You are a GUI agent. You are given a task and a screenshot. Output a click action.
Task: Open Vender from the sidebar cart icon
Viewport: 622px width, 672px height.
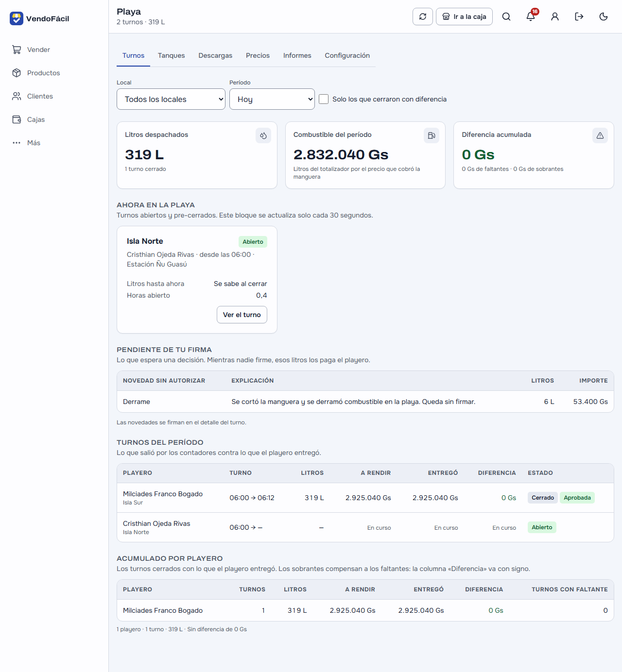[x=17, y=50]
